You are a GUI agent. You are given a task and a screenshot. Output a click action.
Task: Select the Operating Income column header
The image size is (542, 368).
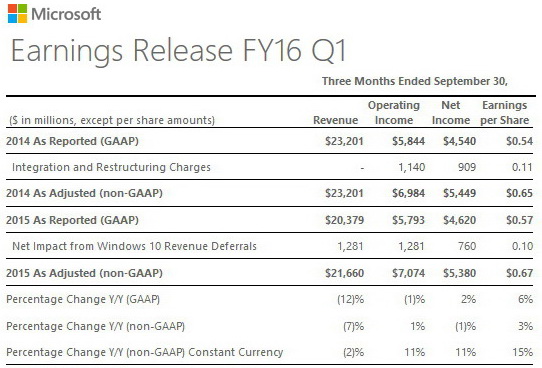pyautogui.click(x=394, y=113)
